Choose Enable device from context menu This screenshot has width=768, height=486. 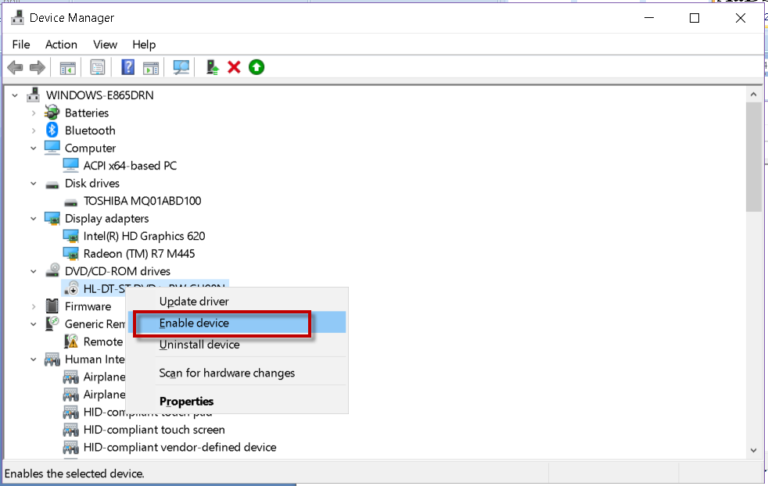click(x=194, y=323)
